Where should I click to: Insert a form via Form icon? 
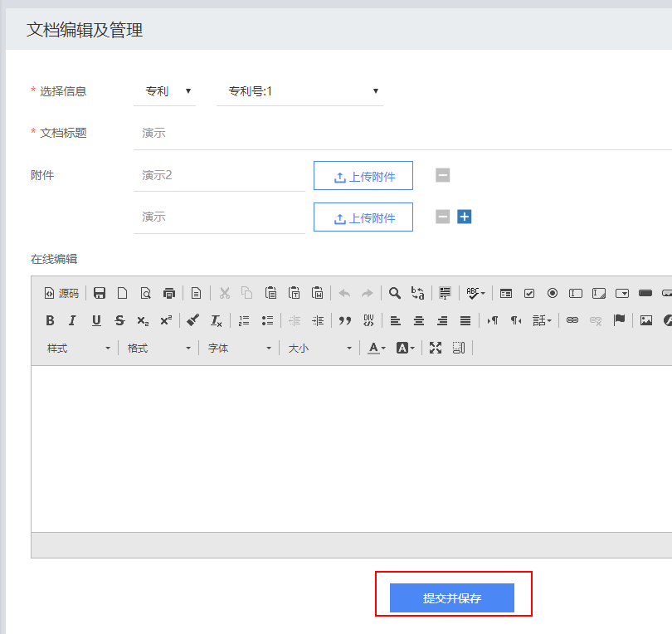coord(506,293)
